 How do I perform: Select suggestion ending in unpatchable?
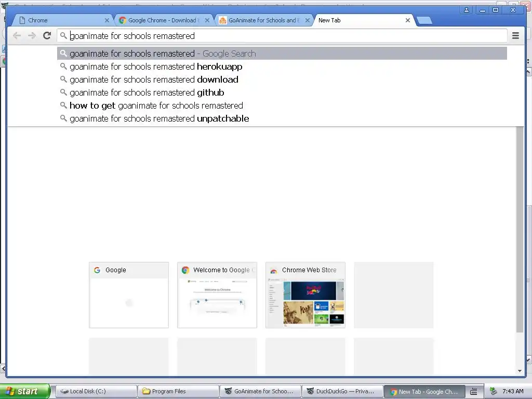click(282, 118)
